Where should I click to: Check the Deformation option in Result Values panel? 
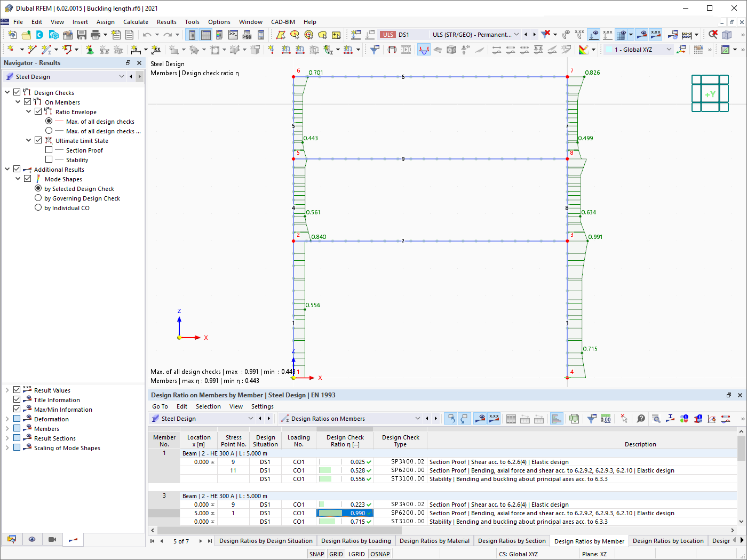pos(18,419)
